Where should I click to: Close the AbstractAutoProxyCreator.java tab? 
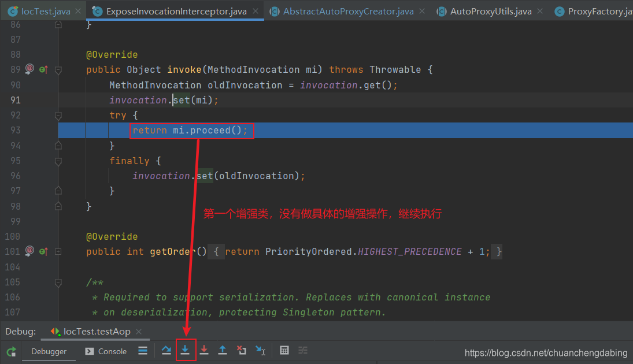click(x=422, y=12)
